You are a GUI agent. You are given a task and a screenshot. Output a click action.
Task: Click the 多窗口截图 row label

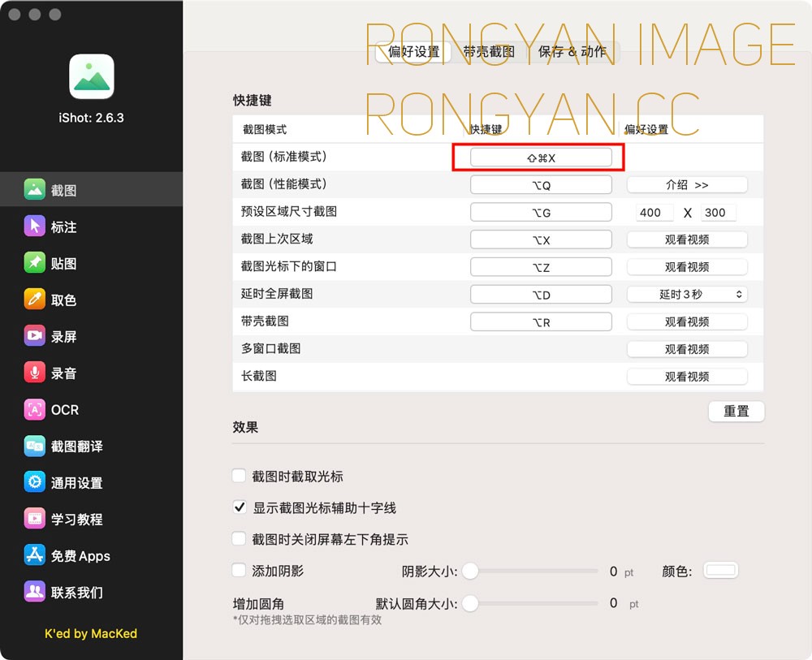pyautogui.click(x=271, y=348)
